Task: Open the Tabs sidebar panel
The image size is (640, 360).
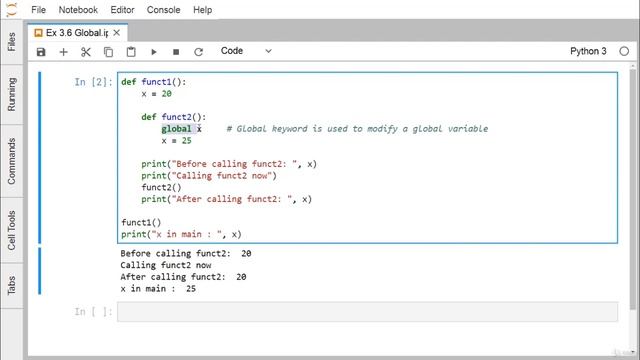Action: pyautogui.click(x=11, y=285)
